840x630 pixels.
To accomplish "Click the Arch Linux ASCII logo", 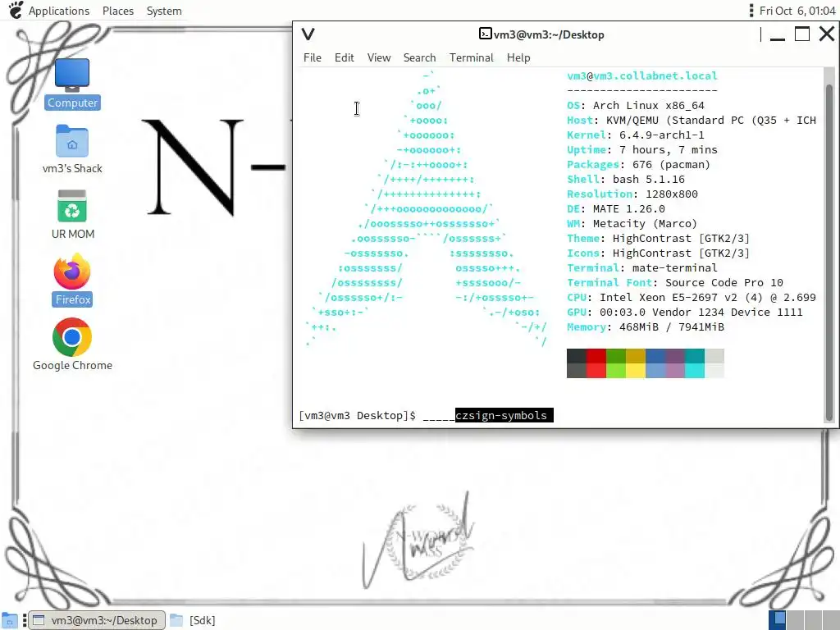I will pos(426,209).
